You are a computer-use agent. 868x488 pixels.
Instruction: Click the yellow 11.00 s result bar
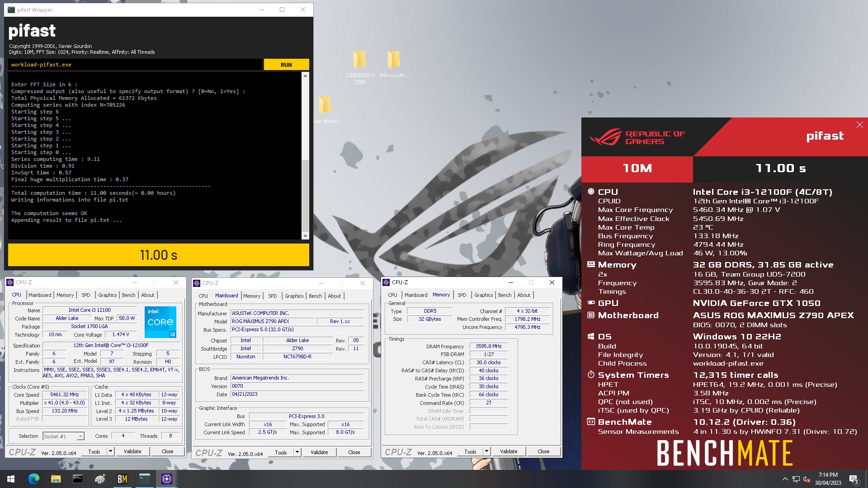159,255
